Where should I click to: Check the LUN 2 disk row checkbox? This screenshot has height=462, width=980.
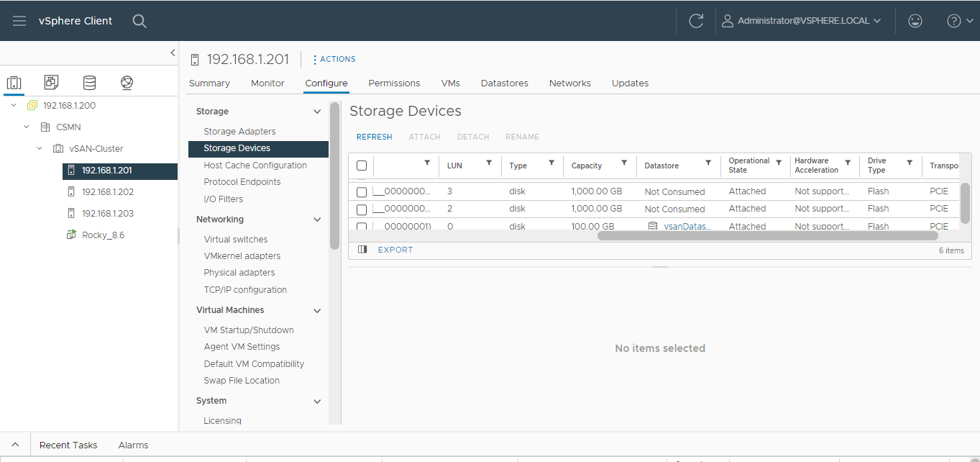pos(362,209)
